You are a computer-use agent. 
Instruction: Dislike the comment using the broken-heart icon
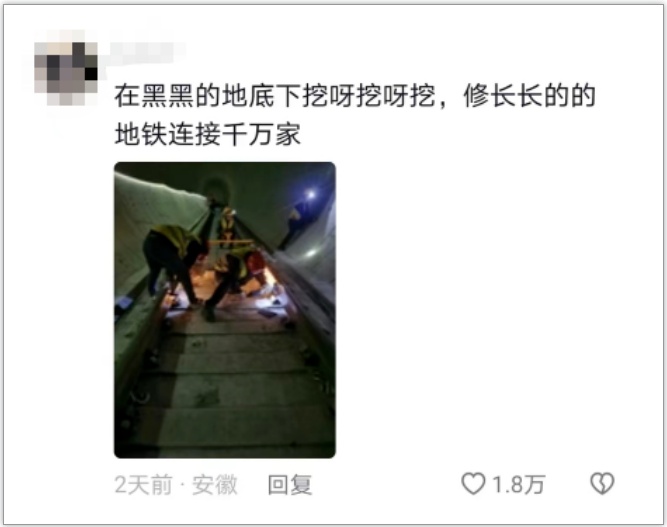pos(602,484)
